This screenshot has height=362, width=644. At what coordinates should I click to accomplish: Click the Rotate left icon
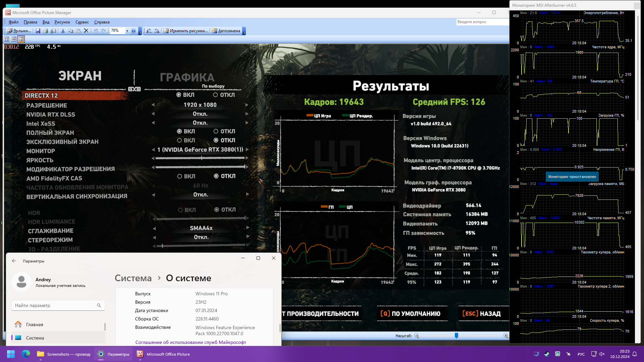tap(149, 31)
